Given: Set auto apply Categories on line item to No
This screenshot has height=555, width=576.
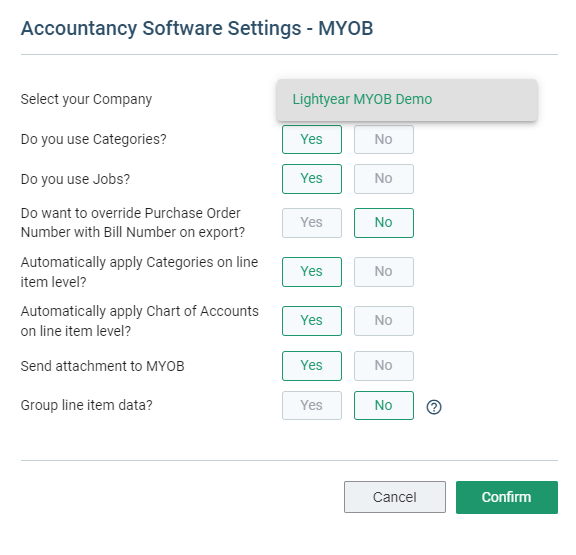Looking at the screenshot, I should (x=384, y=272).
